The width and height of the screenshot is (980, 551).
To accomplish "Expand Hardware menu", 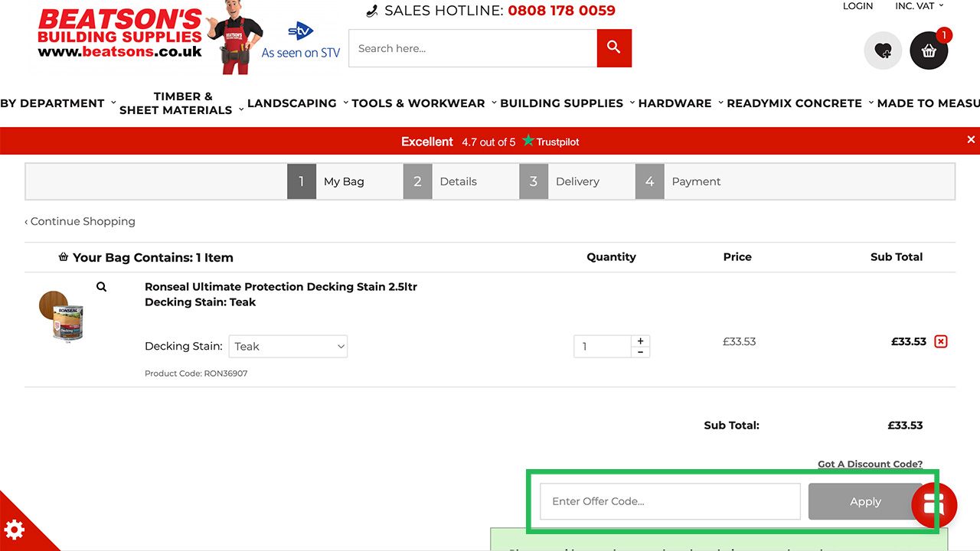I will [681, 103].
